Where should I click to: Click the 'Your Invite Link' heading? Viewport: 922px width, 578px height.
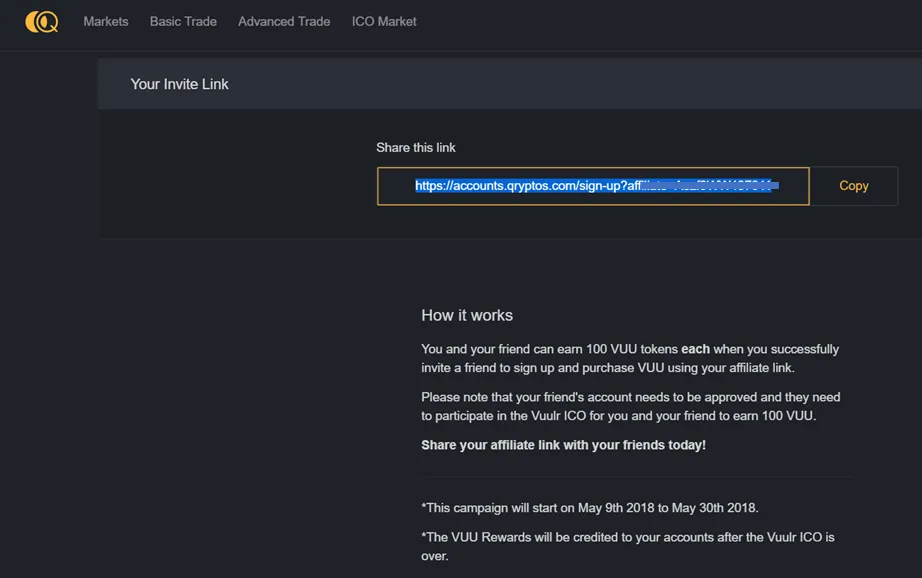(x=179, y=84)
